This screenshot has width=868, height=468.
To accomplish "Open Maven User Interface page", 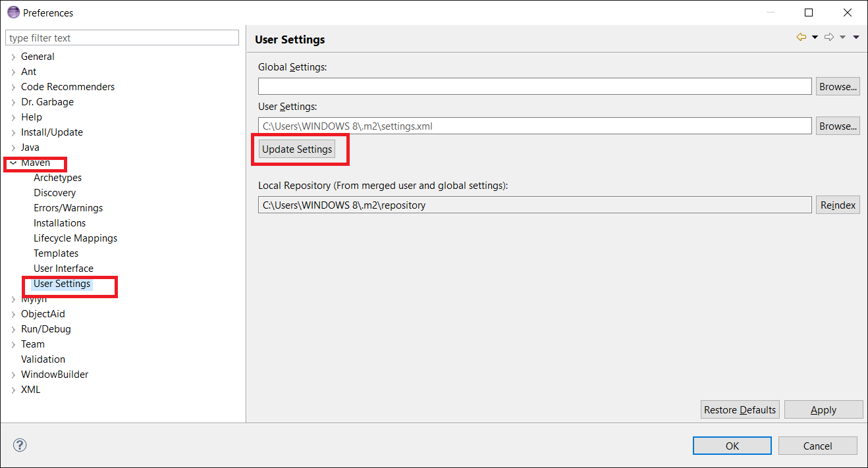I will [x=64, y=269].
